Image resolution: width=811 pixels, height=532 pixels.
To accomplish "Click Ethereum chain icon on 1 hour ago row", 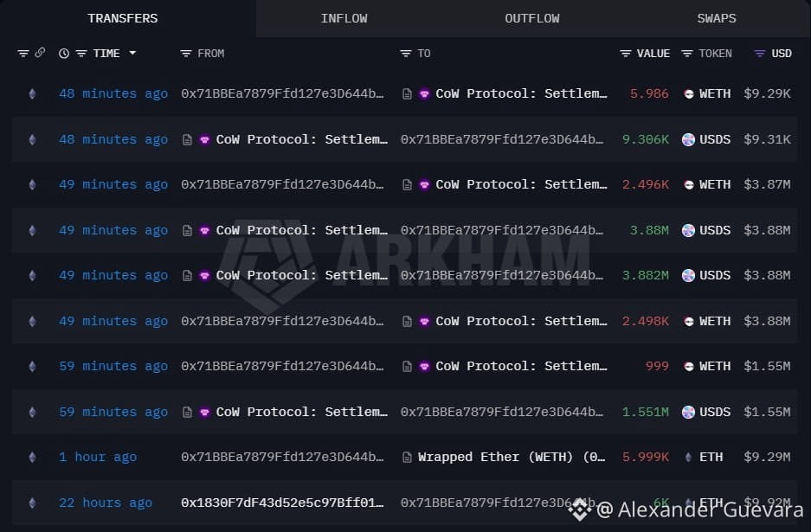I will point(32,457).
